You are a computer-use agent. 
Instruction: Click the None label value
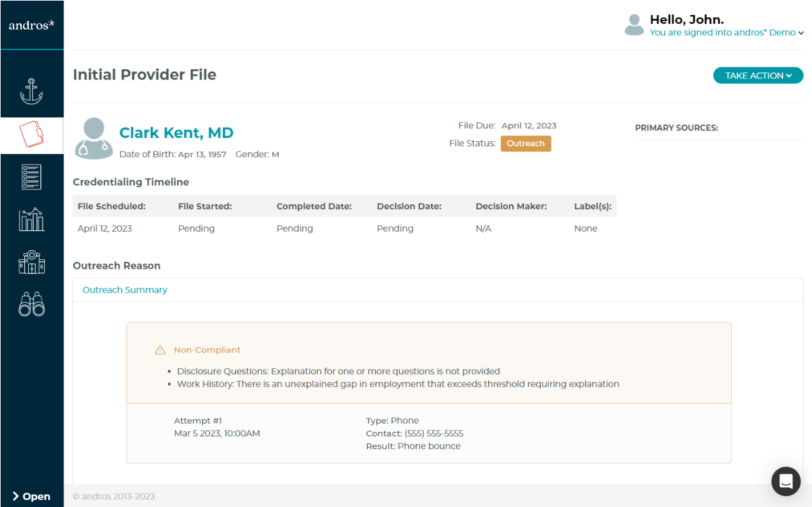coord(585,228)
